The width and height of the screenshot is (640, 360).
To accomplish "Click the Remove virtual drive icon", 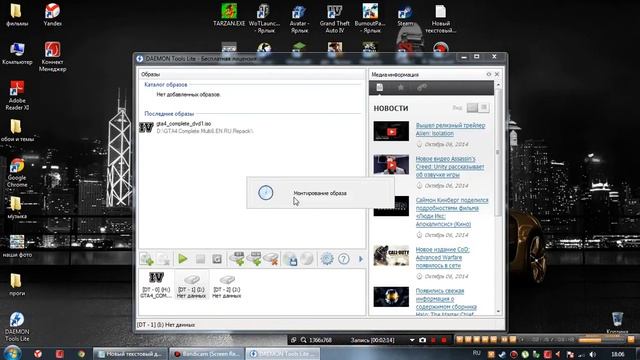I will pyautogui.click(x=271, y=259).
